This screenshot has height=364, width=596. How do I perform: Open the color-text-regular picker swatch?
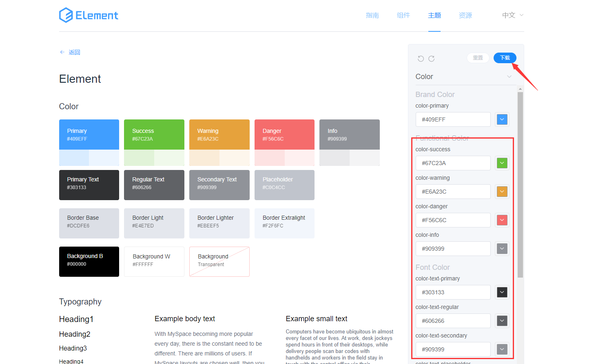tap(502, 321)
